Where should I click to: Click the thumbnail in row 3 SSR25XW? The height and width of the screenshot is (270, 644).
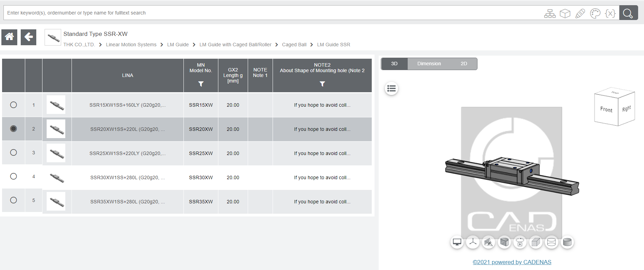[x=56, y=153]
